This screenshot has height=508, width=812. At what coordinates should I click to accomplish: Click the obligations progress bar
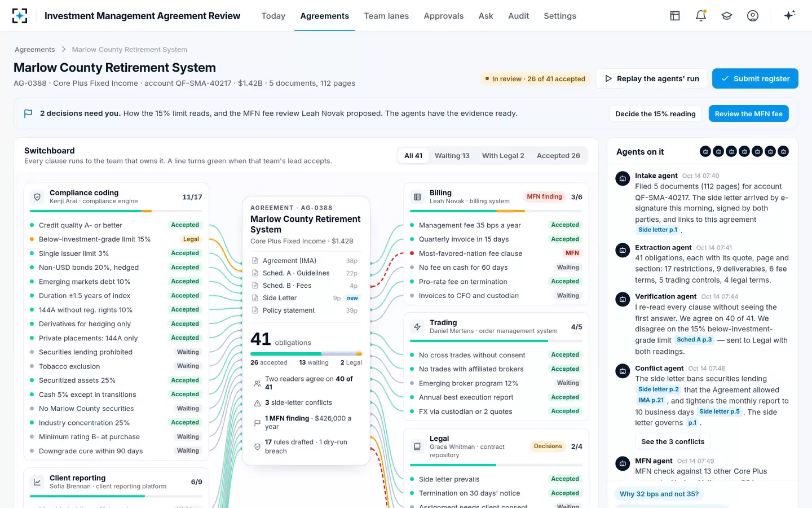point(306,354)
